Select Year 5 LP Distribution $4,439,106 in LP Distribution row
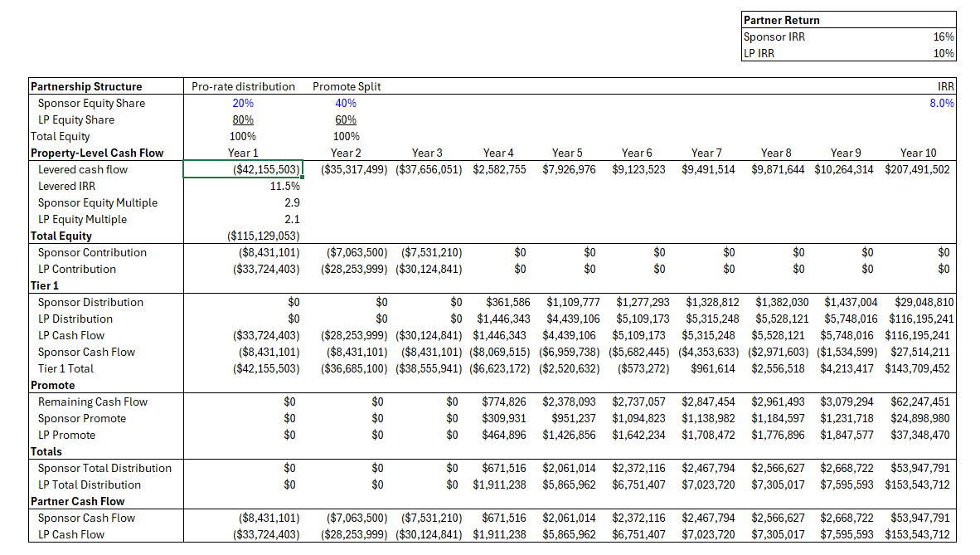Image resolution: width=980 pixels, height=555 pixels. (573, 319)
